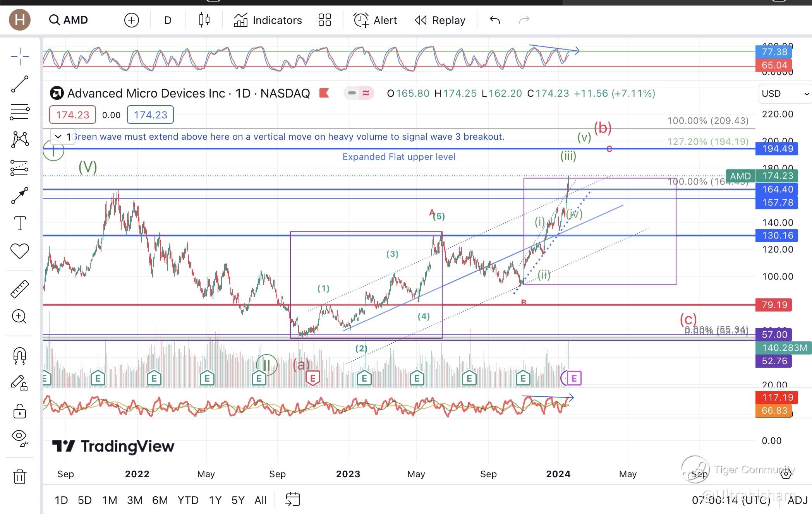
Task: Undo the last chart action
Action: tap(495, 20)
